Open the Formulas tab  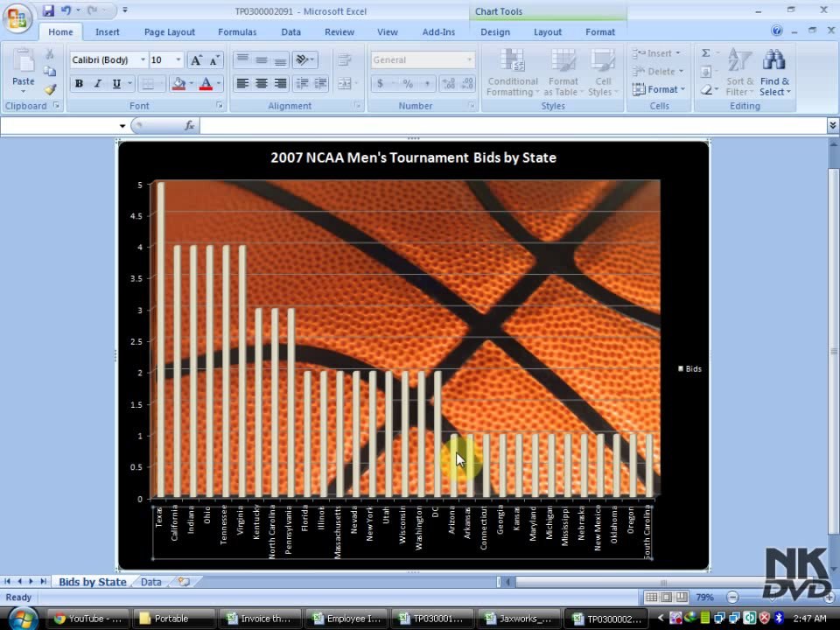pyautogui.click(x=237, y=32)
